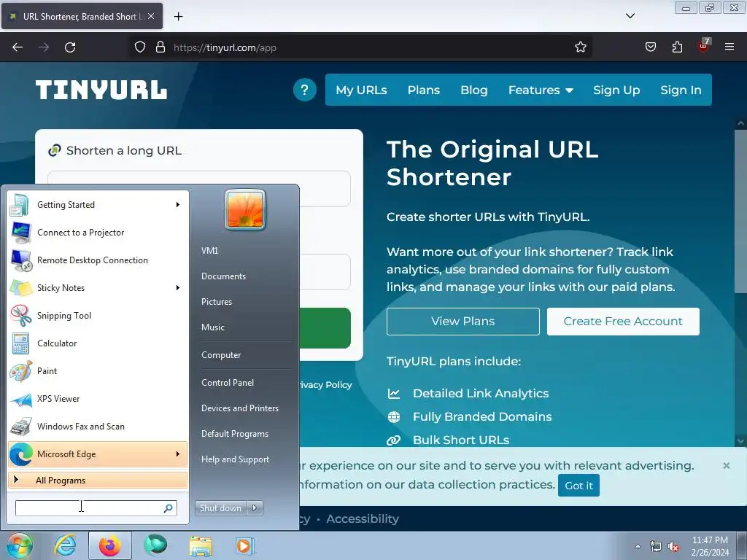Click the Windows Start orb
Viewport: 747px width, 560px height.
coord(18,545)
